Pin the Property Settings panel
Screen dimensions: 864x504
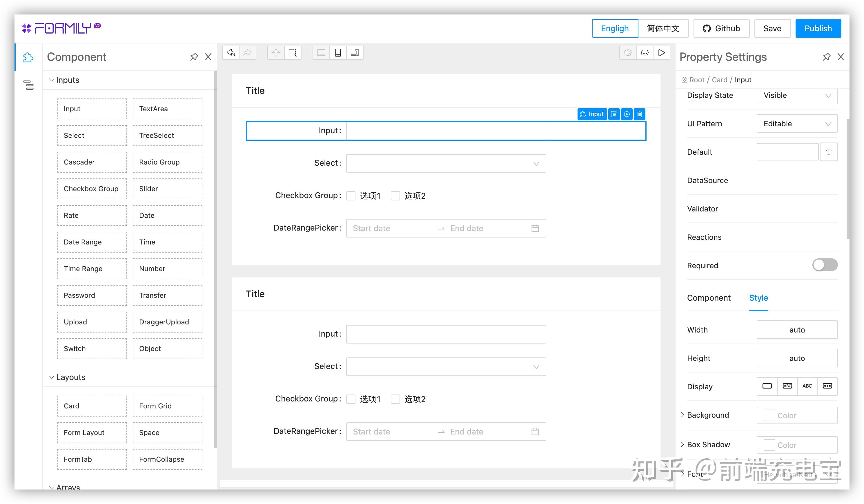point(827,57)
